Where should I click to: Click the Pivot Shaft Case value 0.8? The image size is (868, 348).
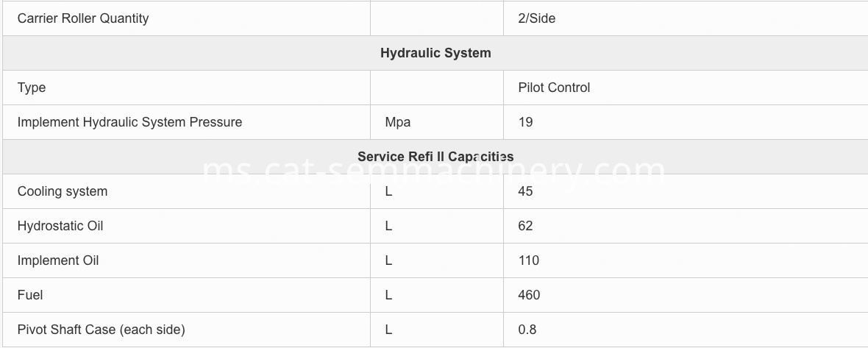tap(527, 330)
